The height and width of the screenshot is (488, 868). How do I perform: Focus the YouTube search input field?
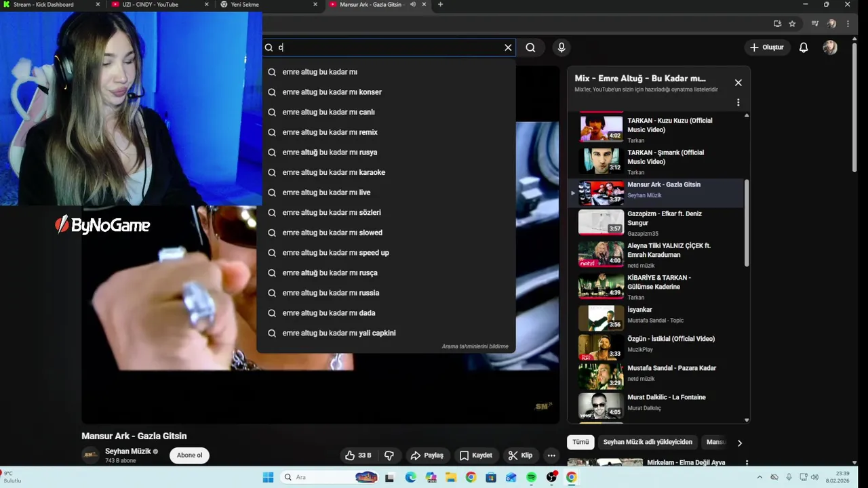pyautogui.click(x=388, y=47)
